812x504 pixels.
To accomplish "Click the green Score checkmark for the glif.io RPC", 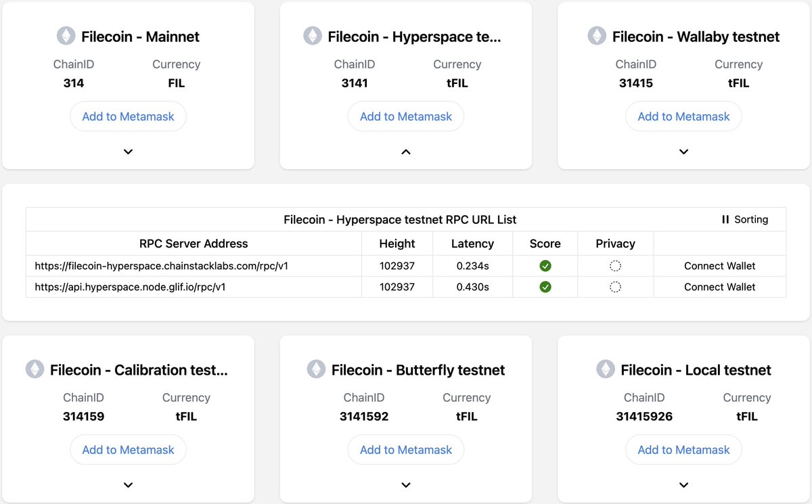I will point(545,286).
